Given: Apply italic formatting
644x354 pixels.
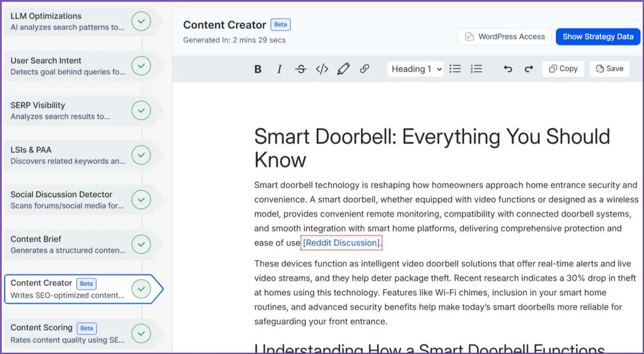Looking at the screenshot, I should [x=279, y=69].
